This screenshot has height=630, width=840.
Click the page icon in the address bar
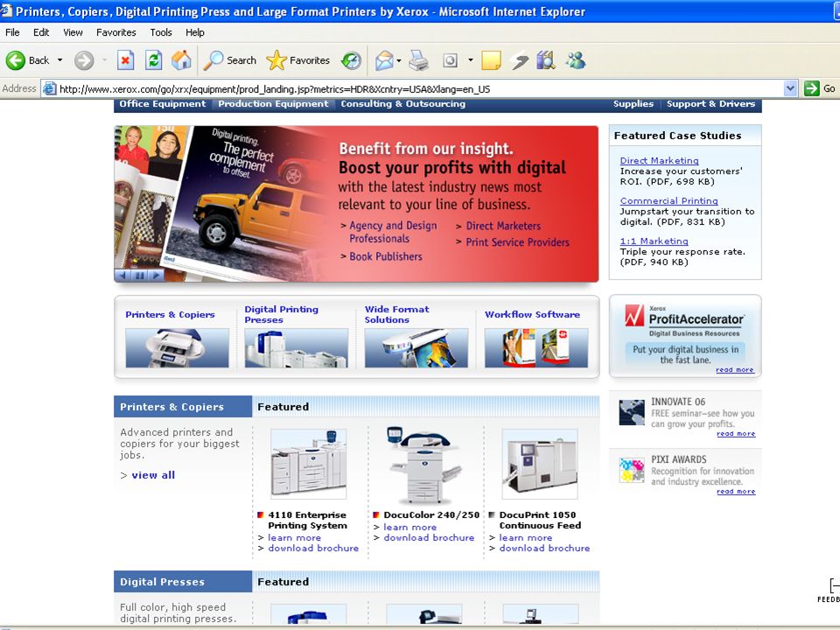coord(49,89)
